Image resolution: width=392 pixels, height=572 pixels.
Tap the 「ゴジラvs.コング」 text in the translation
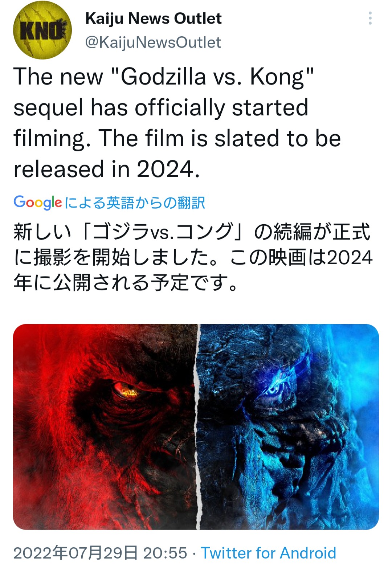point(164,232)
